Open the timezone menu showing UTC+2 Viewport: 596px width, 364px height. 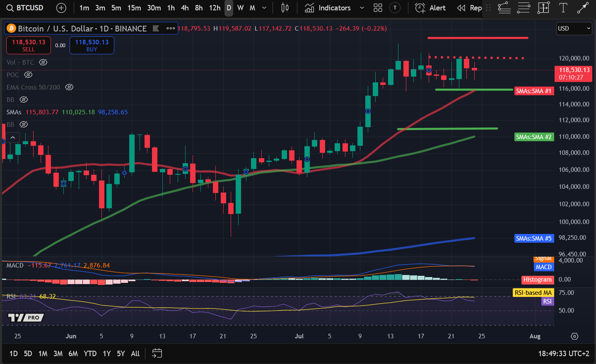click(563, 353)
